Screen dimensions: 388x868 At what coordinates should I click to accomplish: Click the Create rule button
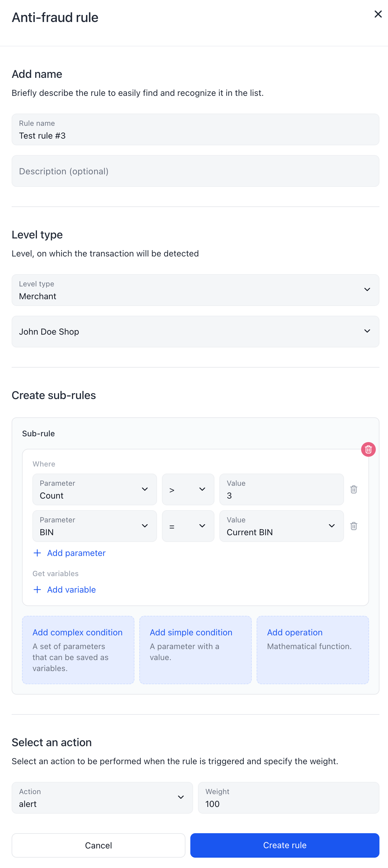tap(285, 845)
